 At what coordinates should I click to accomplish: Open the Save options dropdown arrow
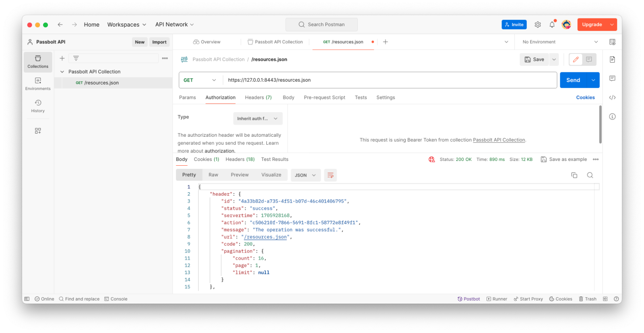(554, 60)
